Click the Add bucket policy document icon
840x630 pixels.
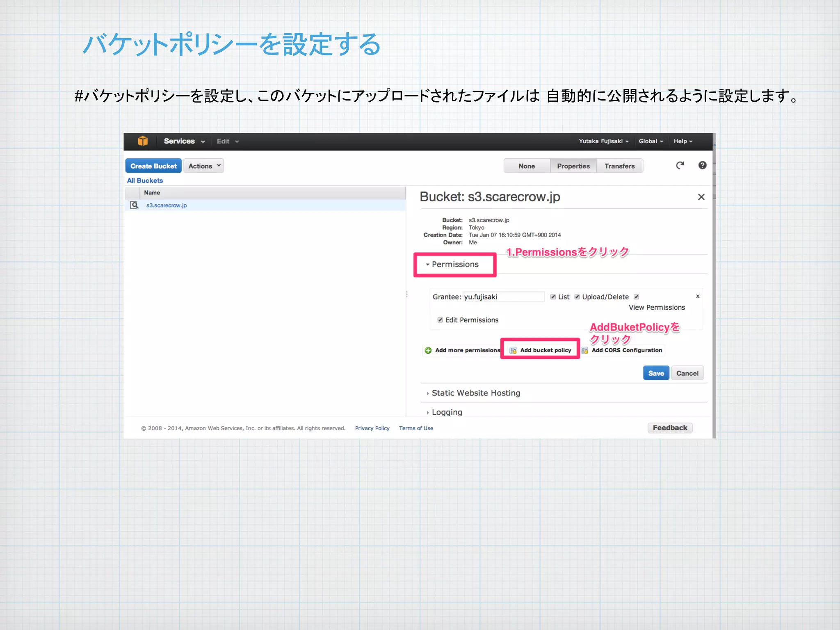pos(513,350)
